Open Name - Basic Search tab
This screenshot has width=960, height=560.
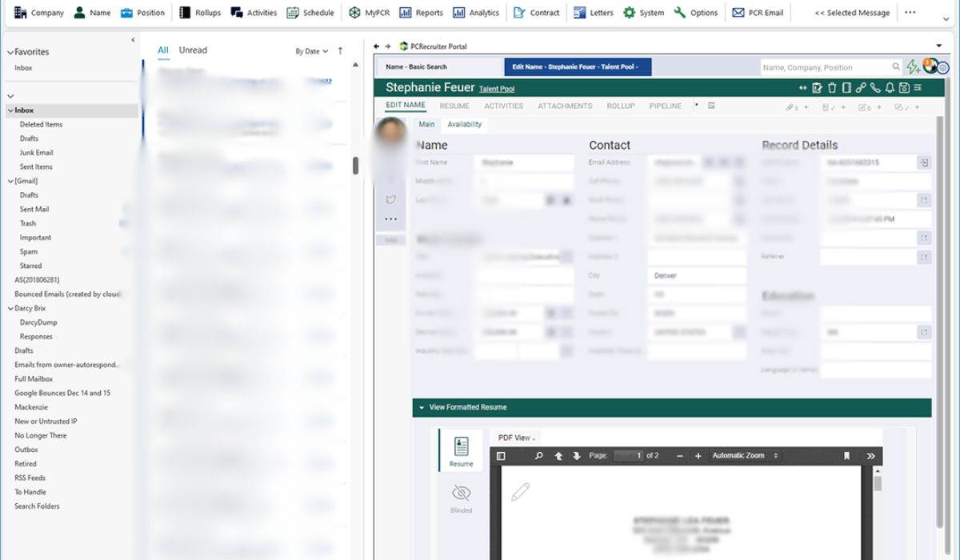pos(438,67)
